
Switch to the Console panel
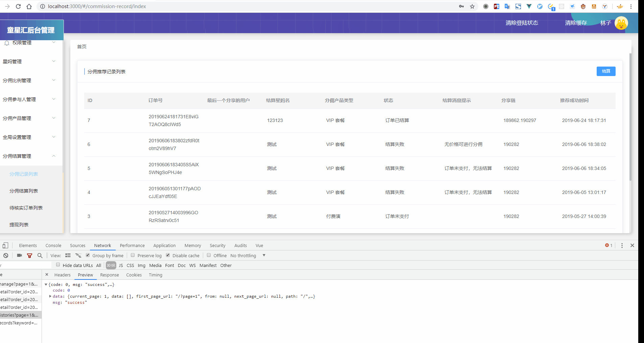(x=53, y=245)
